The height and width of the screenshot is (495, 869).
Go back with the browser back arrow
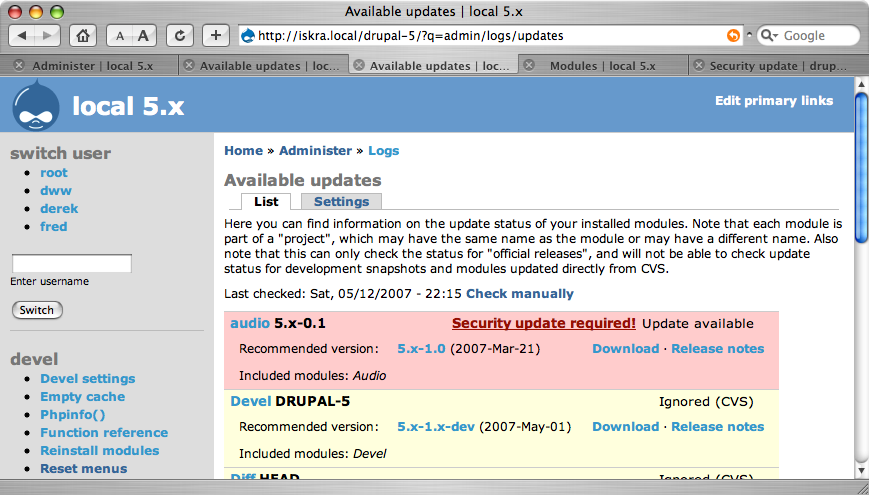22,36
